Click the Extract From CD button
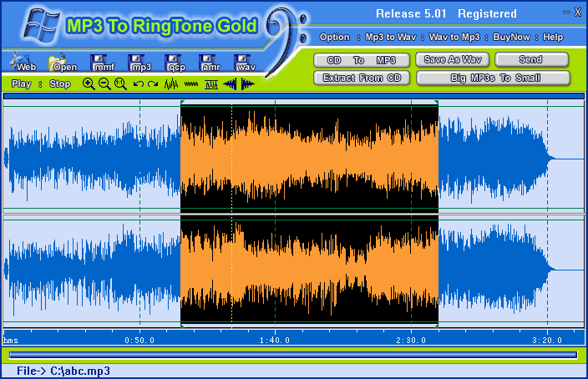 362,78
